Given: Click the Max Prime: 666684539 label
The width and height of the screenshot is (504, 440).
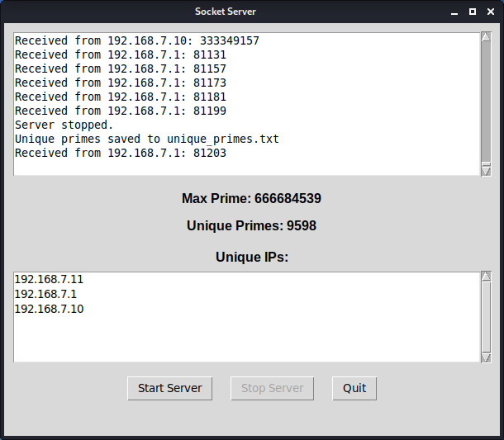Looking at the screenshot, I should 251,199.
